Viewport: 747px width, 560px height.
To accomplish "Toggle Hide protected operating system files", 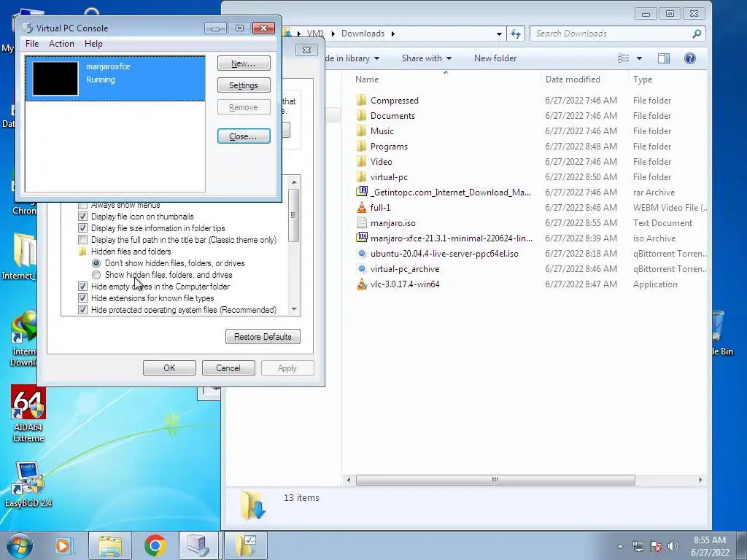I will [x=82, y=309].
